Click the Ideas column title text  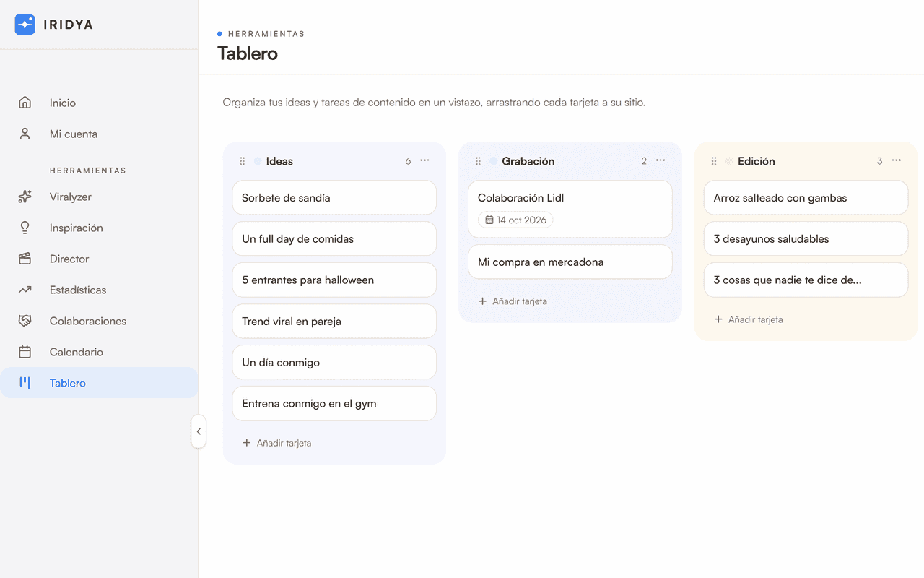pyautogui.click(x=279, y=161)
